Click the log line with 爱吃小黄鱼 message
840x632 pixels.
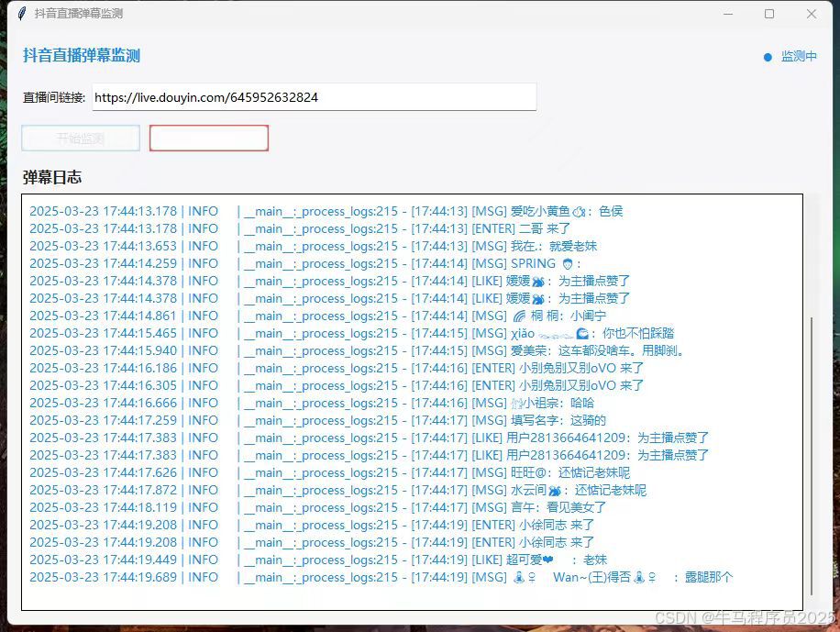(x=326, y=211)
